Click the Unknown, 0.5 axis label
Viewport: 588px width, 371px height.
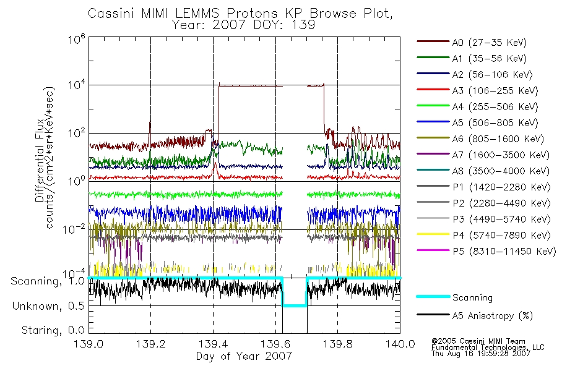pyautogui.click(x=48, y=306)
